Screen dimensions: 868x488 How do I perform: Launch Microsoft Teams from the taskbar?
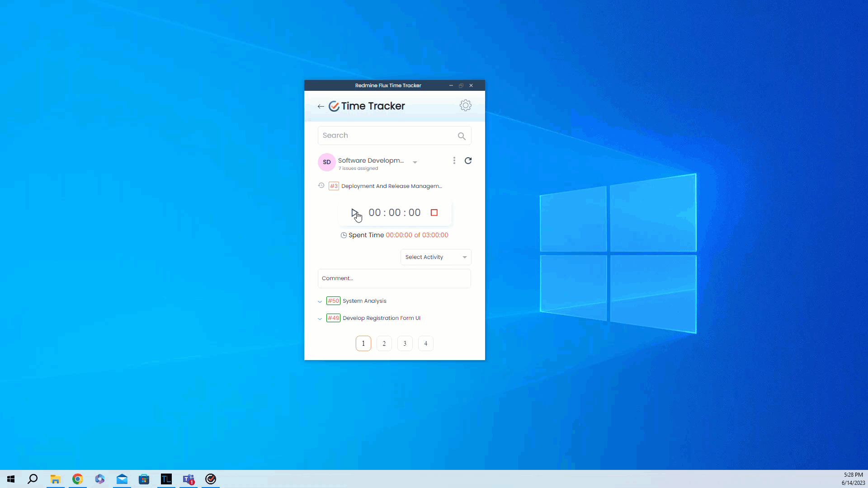click(x=189, y=479)
